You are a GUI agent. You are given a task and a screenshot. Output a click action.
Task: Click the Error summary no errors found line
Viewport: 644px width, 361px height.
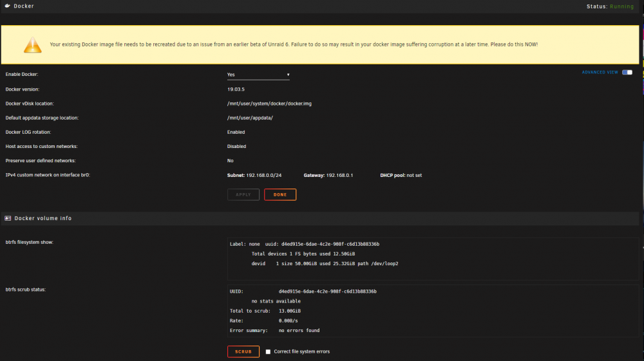[x=275, y=330]
